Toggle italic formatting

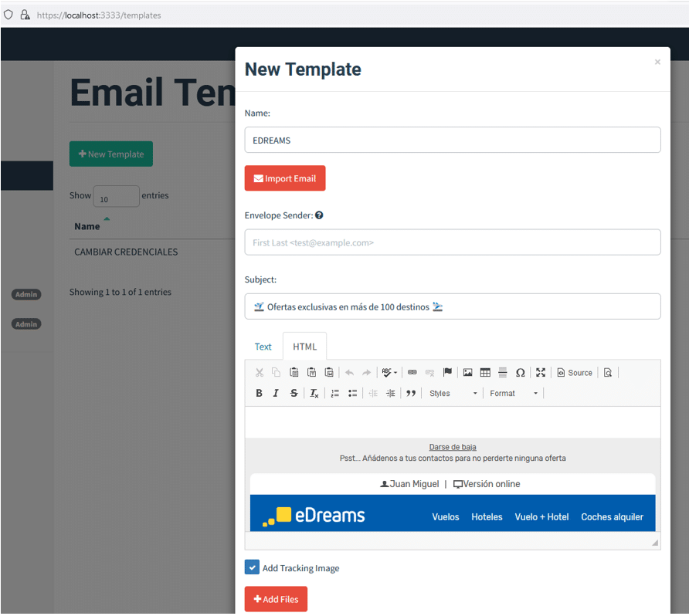pos(276,393)
